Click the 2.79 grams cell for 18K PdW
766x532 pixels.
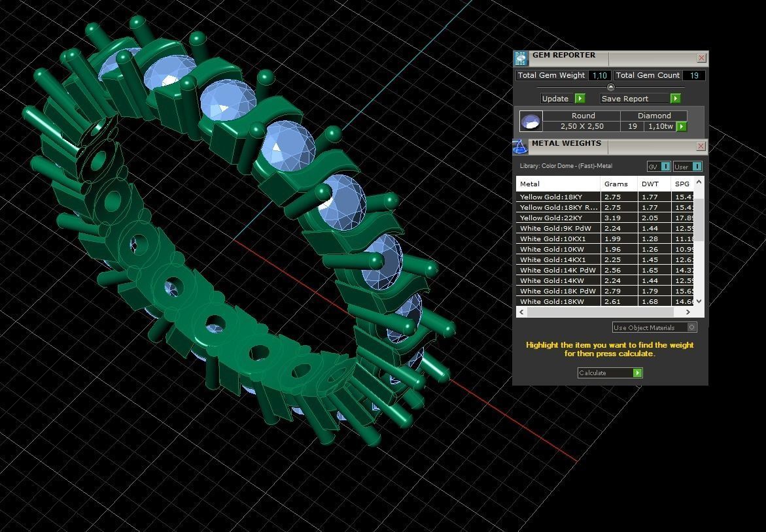(619, 291)
